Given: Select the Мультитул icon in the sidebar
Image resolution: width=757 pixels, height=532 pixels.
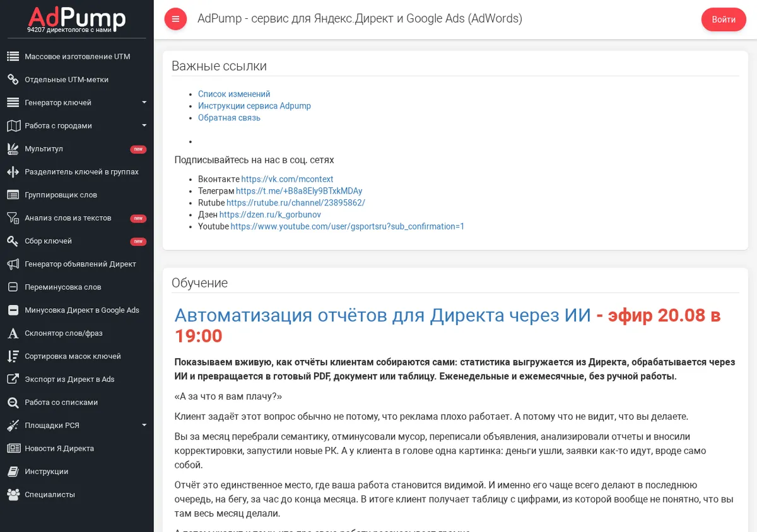Looking at the screenshot, I should [13, 149].
